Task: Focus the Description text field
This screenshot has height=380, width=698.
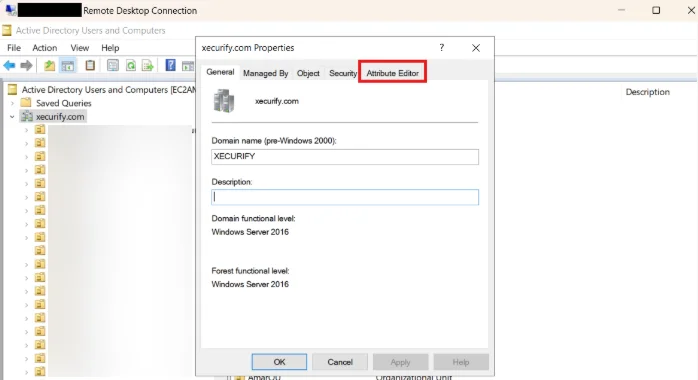Action: (345, 197)
